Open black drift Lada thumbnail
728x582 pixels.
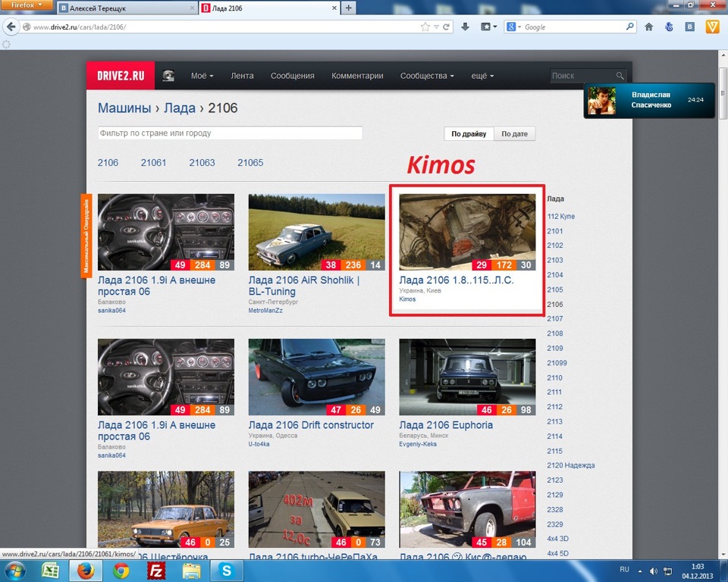pyautogui.click(x=316, y=377)
